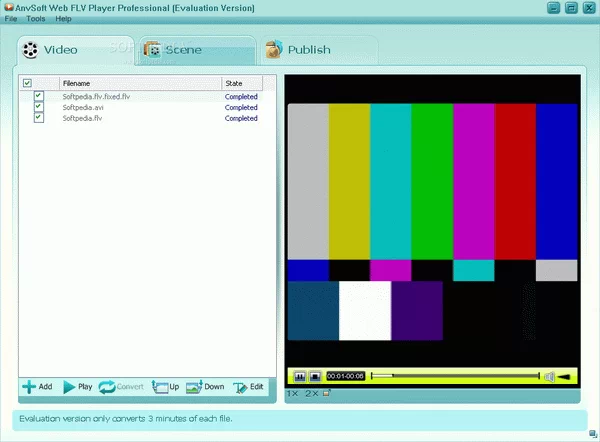Set preview size to 2X
Image resolution: width=600 pixels, height=442 pixels.
(x=311, y=393)
